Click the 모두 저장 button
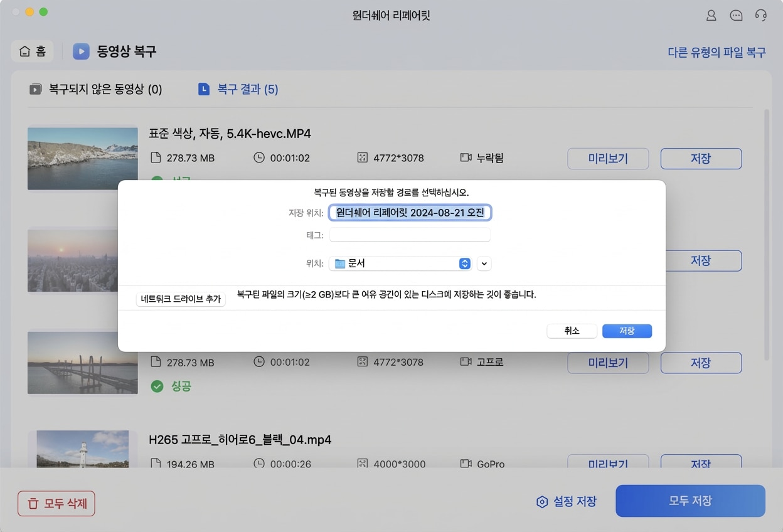This screenshot has width=783, height=532. click(x=690, y=501)
